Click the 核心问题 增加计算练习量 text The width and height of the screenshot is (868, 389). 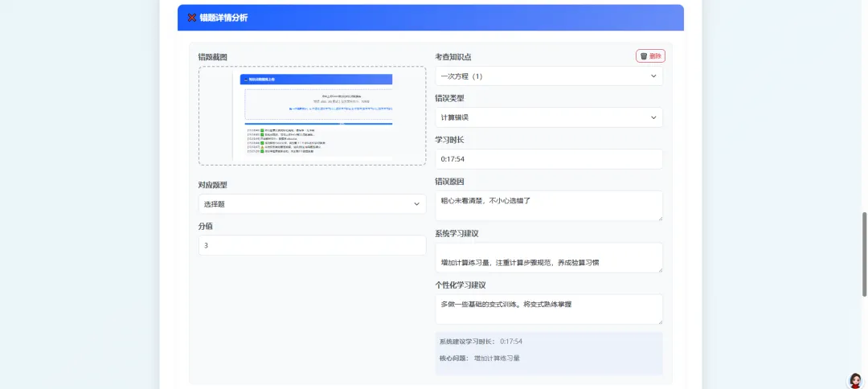click(479, 358)
